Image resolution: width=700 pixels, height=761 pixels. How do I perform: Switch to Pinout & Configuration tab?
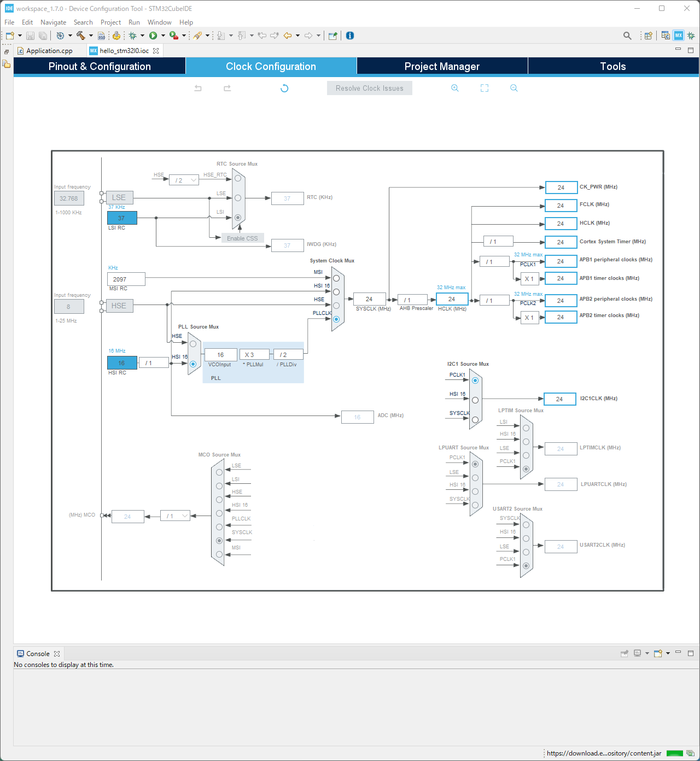pos(100,66)
